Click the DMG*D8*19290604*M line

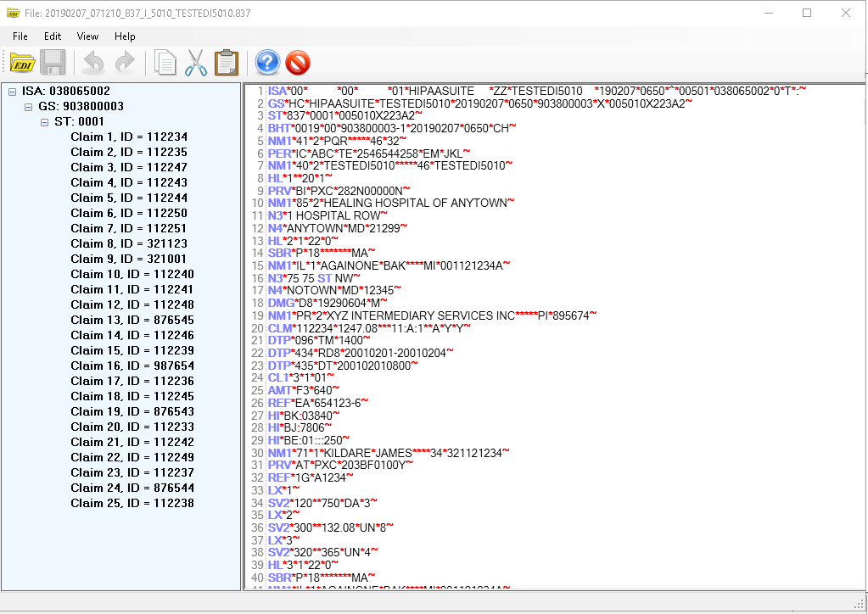[328, 303]
